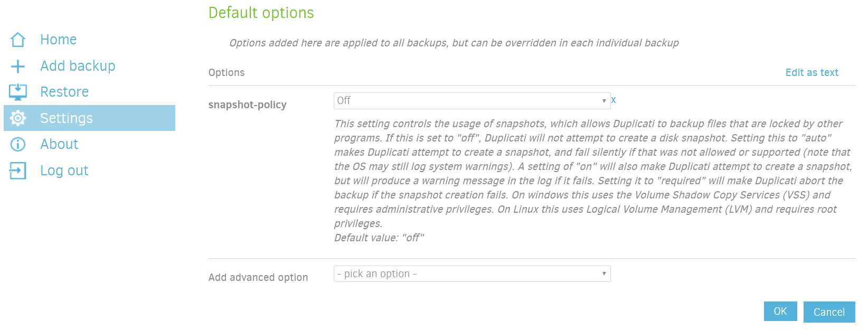
Task: Go to the About page
Action: 59,144
